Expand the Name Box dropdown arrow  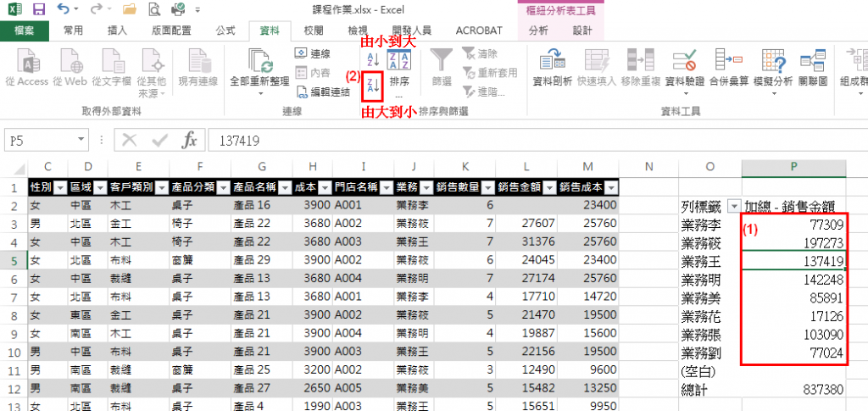click(x=81, y=141)
